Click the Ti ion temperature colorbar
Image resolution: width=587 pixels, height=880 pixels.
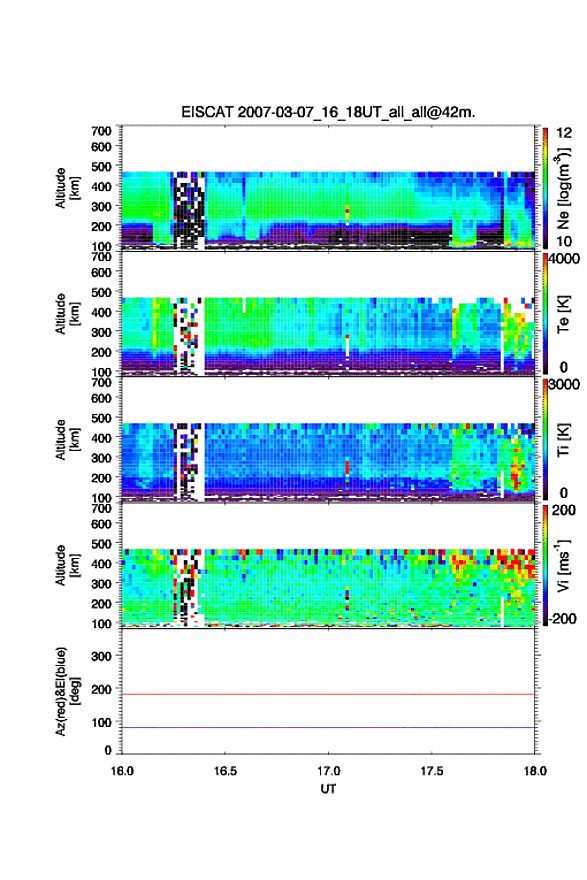point(545,439)
